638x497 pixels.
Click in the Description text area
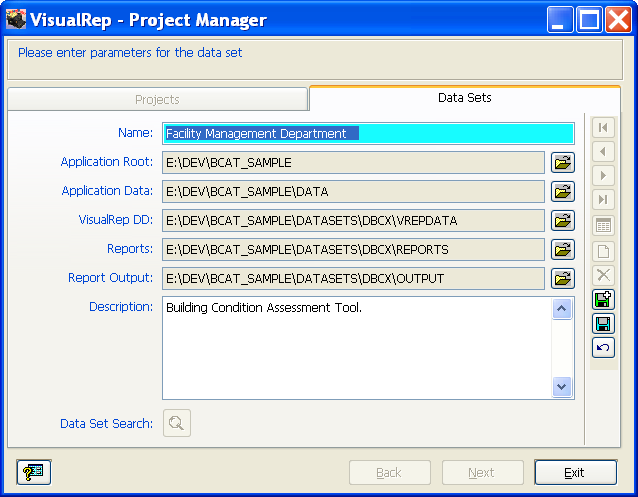tap(356, 347)
